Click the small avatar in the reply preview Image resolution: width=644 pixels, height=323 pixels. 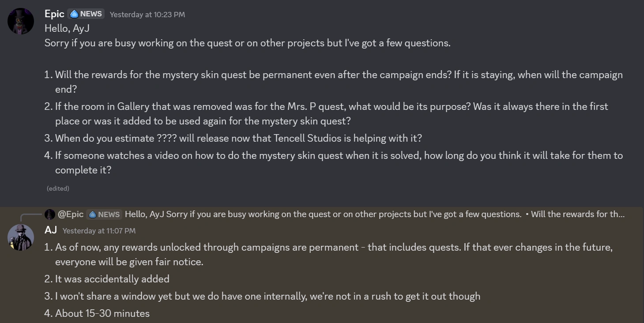point(50,214)
